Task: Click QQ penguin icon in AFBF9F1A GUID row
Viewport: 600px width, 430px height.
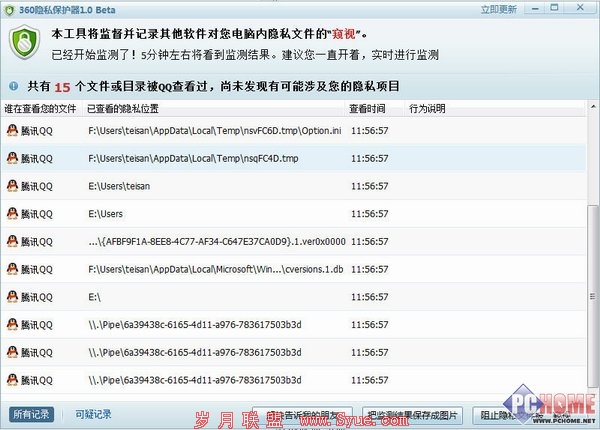Action: 12,241
